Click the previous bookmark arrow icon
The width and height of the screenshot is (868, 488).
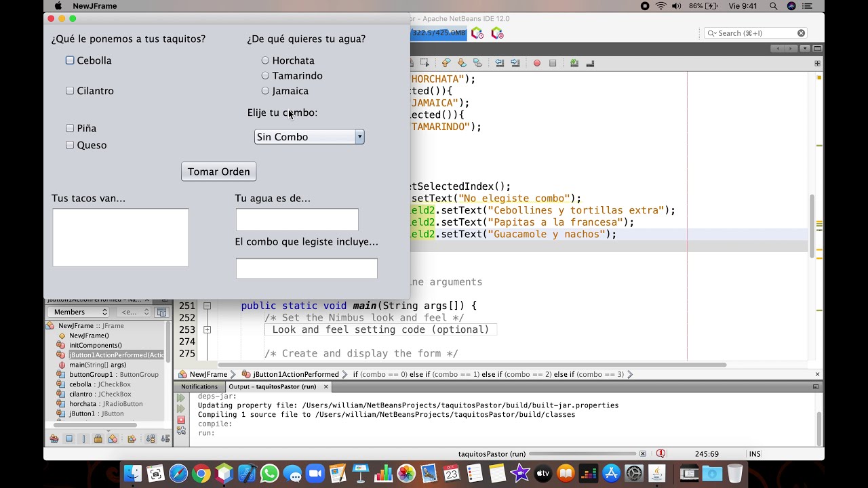coord(446,63)
